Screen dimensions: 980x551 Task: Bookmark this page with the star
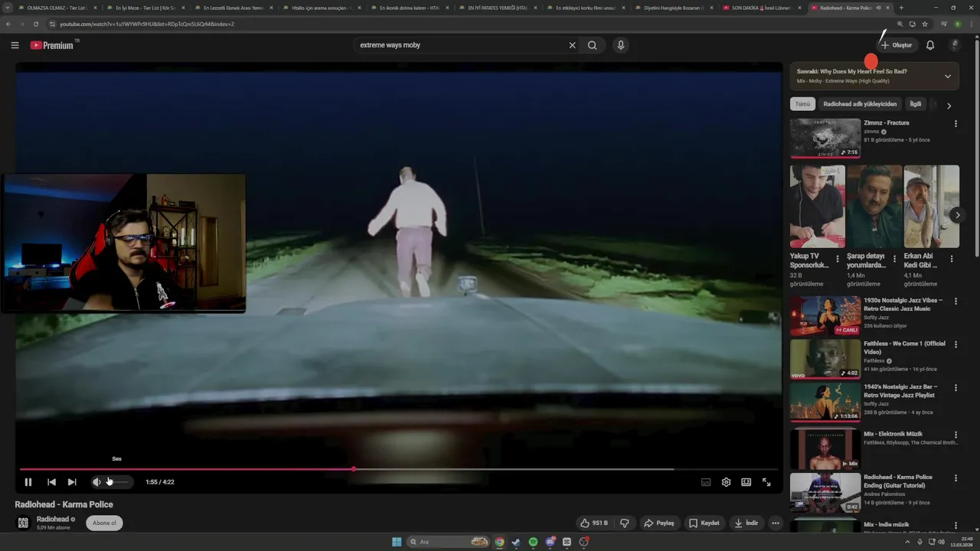click(x=925, y=24)
